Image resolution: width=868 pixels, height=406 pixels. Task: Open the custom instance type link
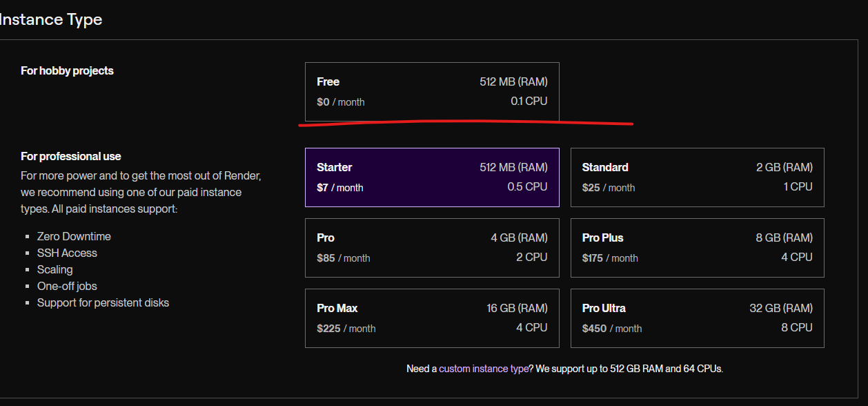pos(484,369)
